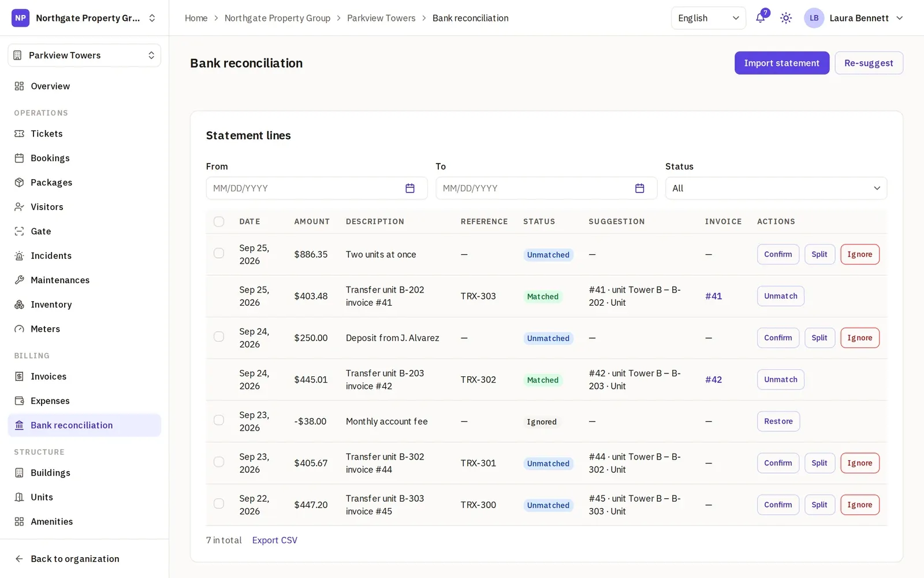Image resolution: width=924 pixels, height=578 pixels.
Task: Select the Two units at once row checkbox
Action: tap(219, 253)
